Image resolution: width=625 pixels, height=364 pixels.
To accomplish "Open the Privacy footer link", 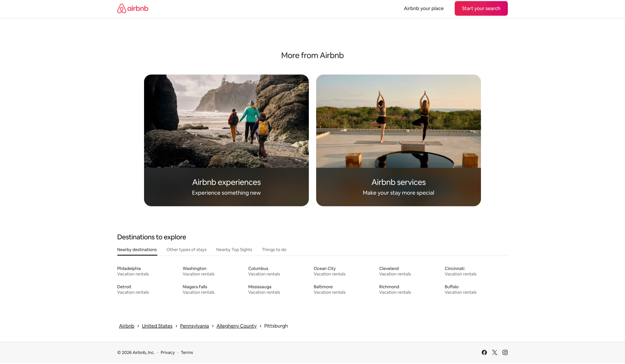I will click(168, 352).
